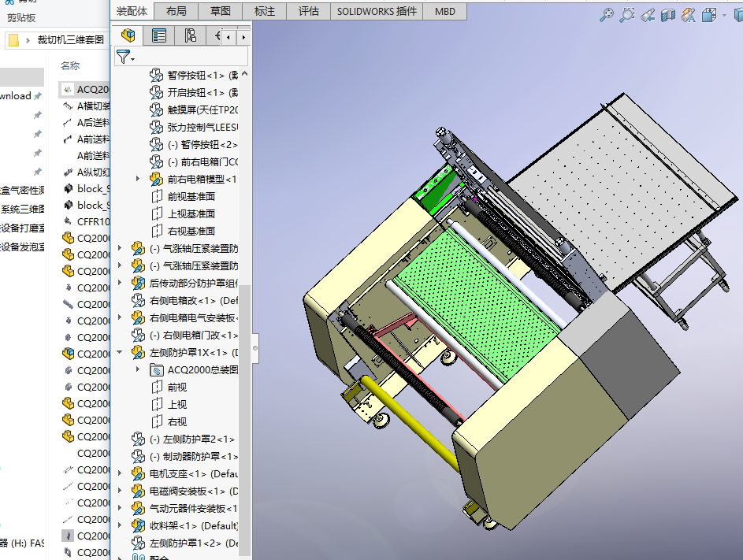Image resolution: width=743 pixels, height=560 pixels.
Task: Click panel collapse handle beside tree
Action: [255, 348]
